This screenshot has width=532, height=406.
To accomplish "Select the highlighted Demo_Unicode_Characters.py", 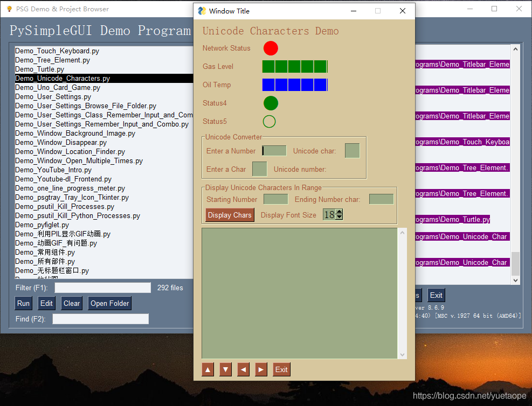I will [104, 78].
